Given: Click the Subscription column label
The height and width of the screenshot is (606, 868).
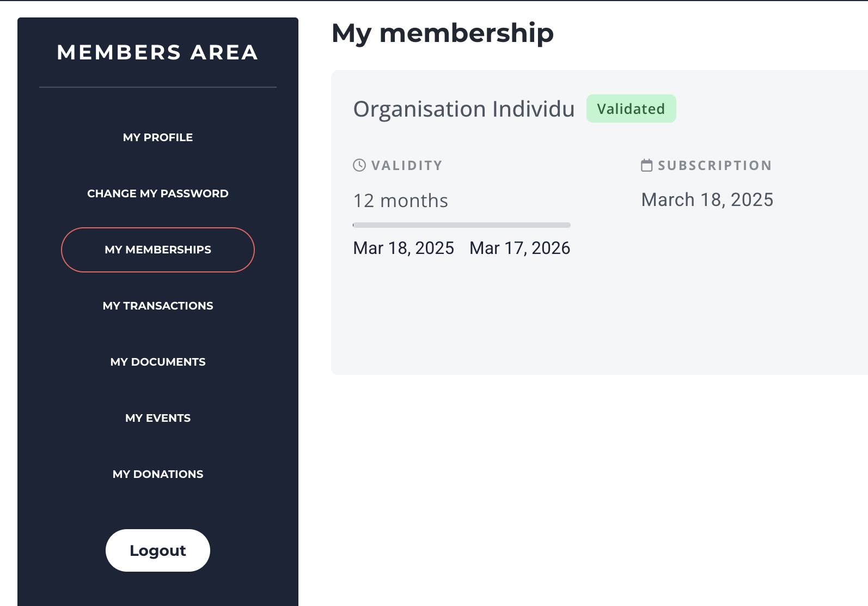Looking at the screenshot, I should point(714,166).
